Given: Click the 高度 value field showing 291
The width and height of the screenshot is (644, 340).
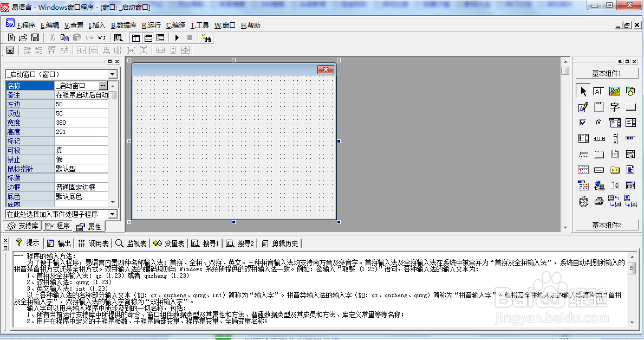Looking at the screenshot, I should pos(81,132).
